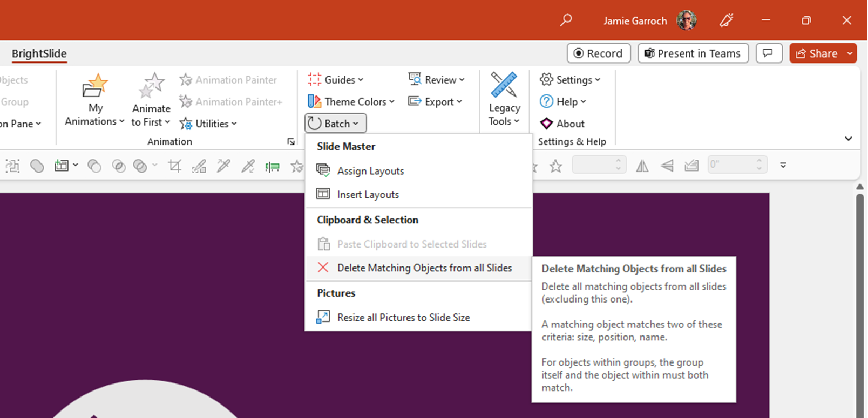This screenshot has width=868, height=418.
Task: Open BrightSlide Settings dropdown
Action: (570, 80)
